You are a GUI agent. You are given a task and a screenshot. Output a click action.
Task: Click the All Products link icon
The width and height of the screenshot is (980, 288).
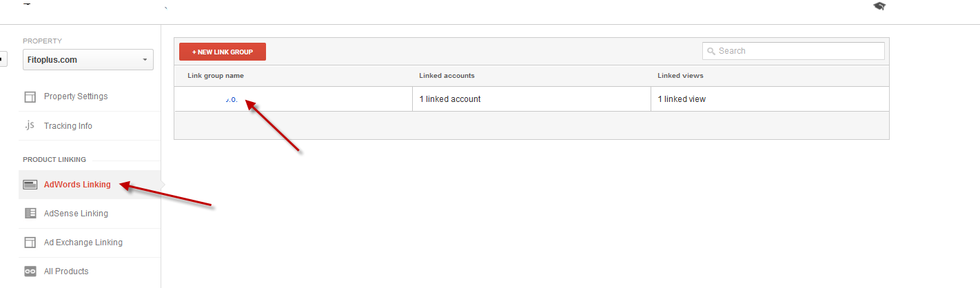click(x=30, y=271)
